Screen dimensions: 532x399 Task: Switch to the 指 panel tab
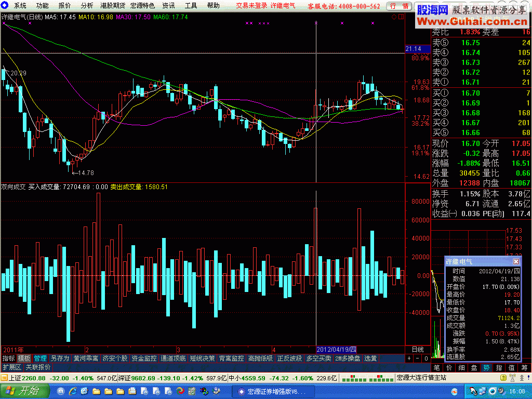tap(499, 368)
